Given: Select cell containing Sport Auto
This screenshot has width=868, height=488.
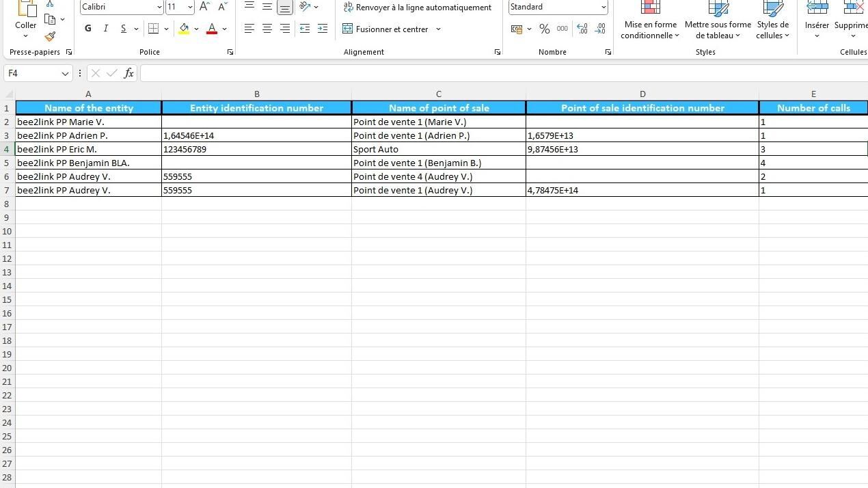Looking at the screenshot, I should tap(439, 149).
